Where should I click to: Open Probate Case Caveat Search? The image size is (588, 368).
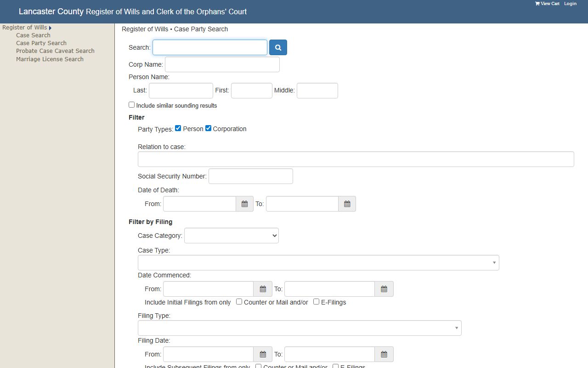click(x=55, y=51)
